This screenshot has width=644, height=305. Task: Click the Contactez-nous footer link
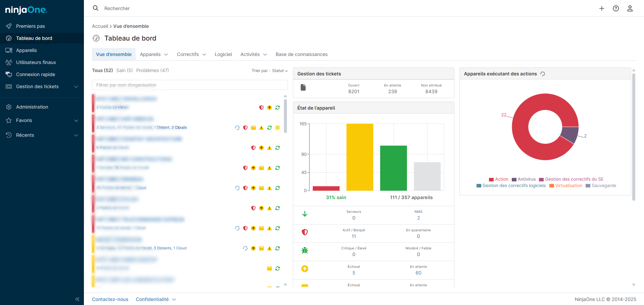tap(110, 299)
